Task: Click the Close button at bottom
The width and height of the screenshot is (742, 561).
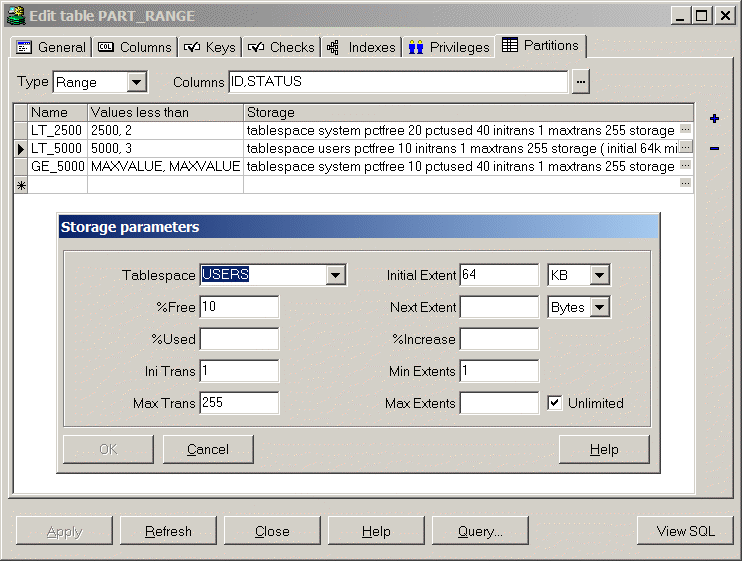Action: coord(272,531)
